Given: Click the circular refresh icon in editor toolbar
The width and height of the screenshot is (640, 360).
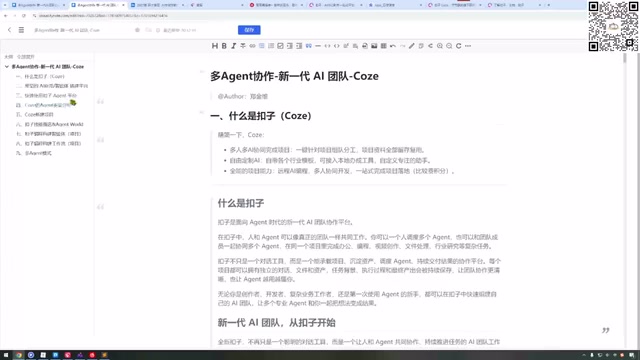Looking at the screenshot, I should 458,46.
